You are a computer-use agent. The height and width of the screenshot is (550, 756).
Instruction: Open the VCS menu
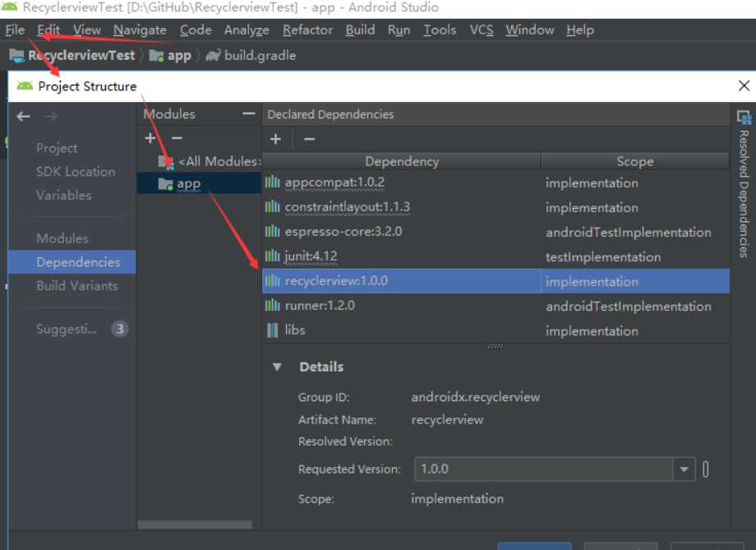coord(482,30)
